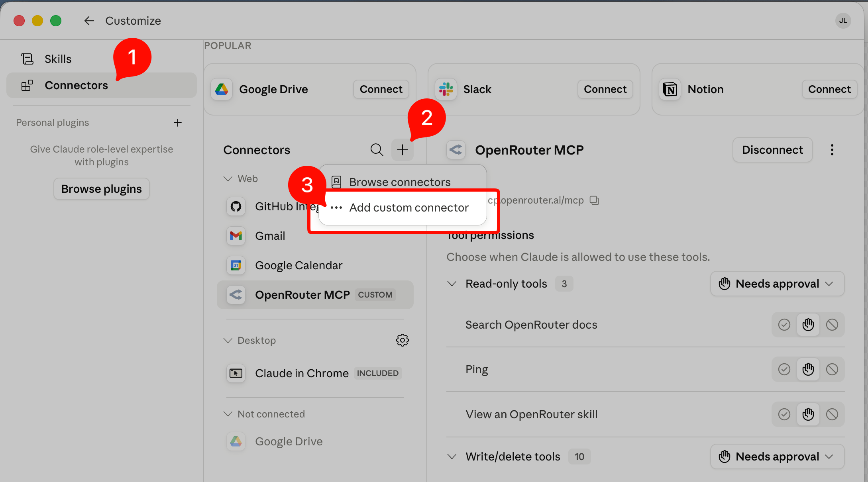Collapse the Not connected group
This screenshot has width=868, height=482.
click(228, 414)
